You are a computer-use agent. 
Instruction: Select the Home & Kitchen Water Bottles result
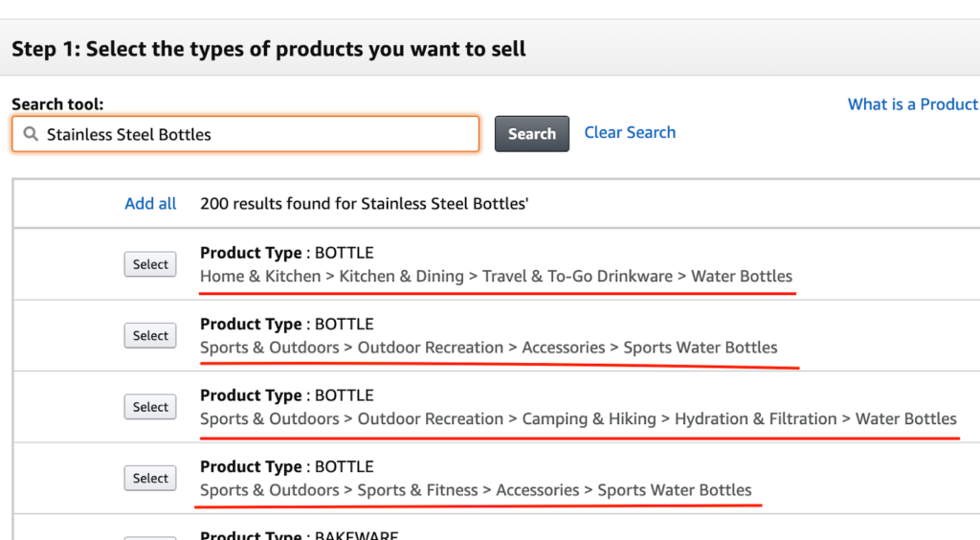click(150, 265)
